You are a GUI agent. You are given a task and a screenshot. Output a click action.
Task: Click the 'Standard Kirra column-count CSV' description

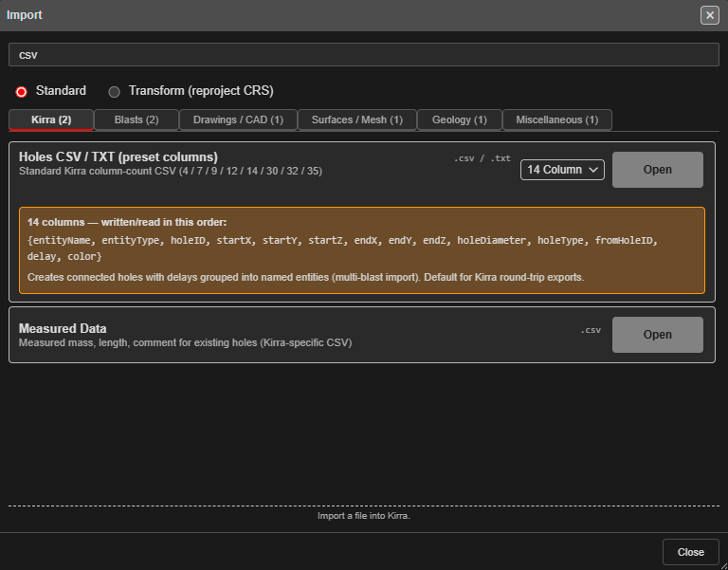pyautogui.click(x=171, y=171)
